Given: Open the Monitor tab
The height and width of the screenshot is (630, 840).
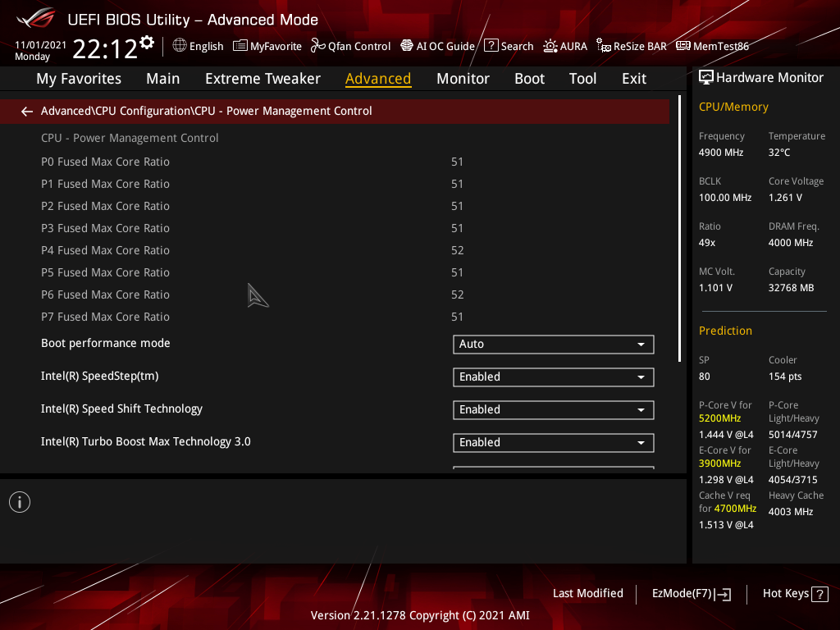Looking at the screenshot, I should point(463,79).
